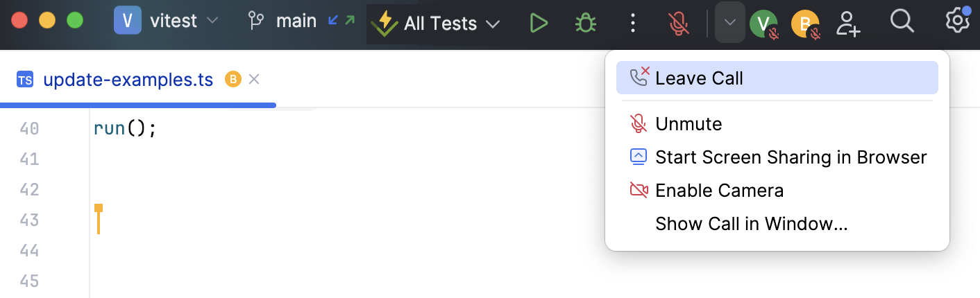Select the update-examples.ts editor tab
This screenshot has width=980, height=298.
(128, 80)
